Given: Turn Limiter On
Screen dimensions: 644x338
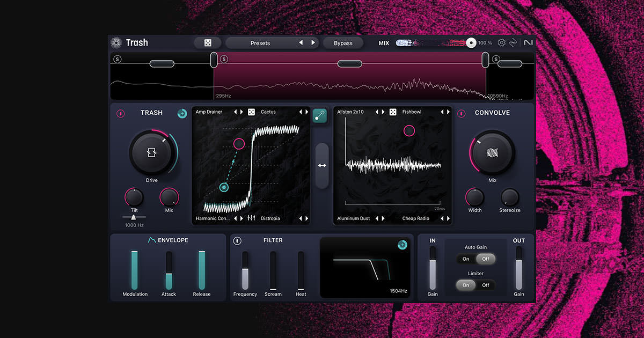Looking at the screenshot, I should (466, 285).
